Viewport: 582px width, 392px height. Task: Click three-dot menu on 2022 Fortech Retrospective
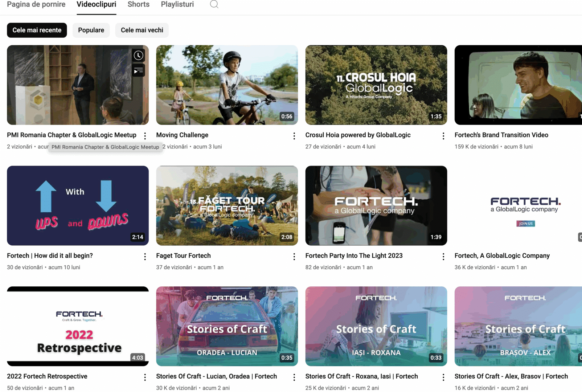pyautogui.click(x=145, y=377)
